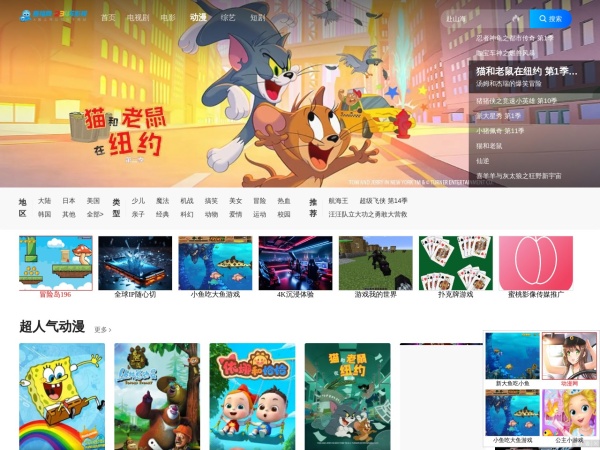Screen dimensions: 600x450
Task: Click the 冒险岛196 game thumbnail
Action: pos(55,264)
